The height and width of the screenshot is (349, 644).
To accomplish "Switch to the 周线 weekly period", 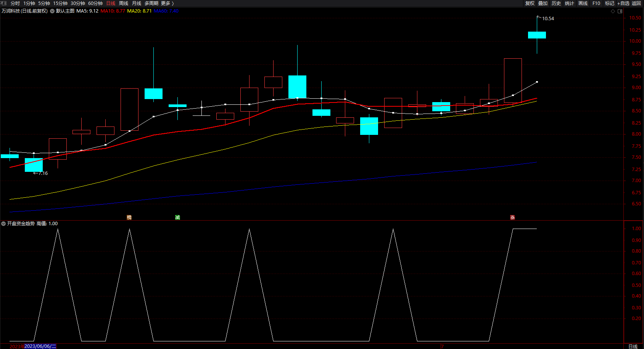I will tap(124, 3).
